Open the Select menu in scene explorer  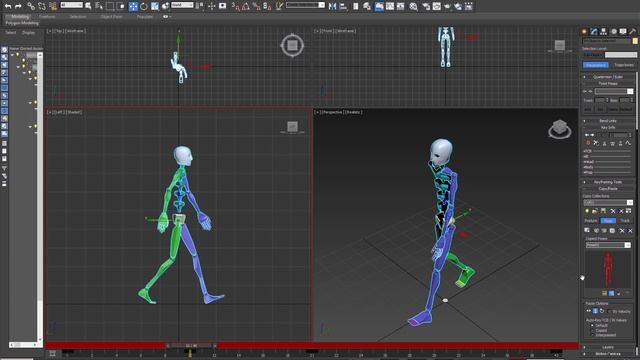pos(11,32)
